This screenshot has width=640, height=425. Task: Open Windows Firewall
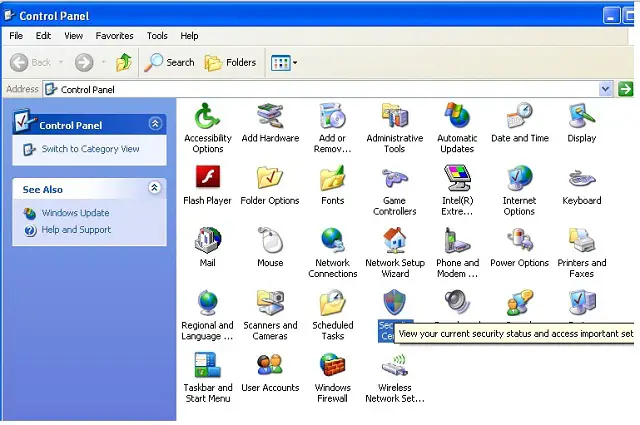tap(333, 378)
